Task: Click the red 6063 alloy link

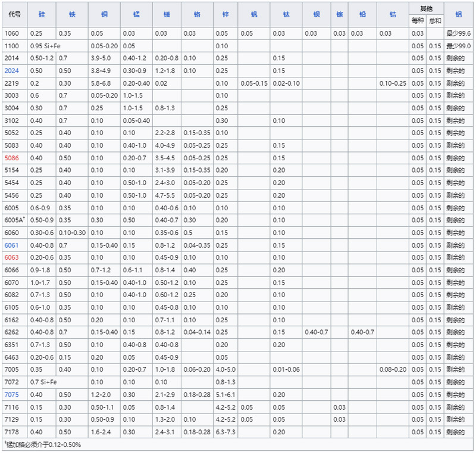Action: 11,257
